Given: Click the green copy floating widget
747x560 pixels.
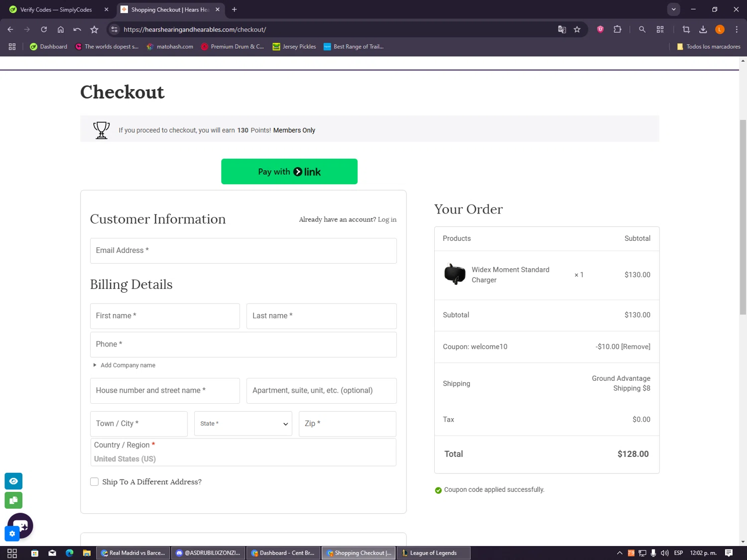Looking at the screenshot, I should (13, 500).
